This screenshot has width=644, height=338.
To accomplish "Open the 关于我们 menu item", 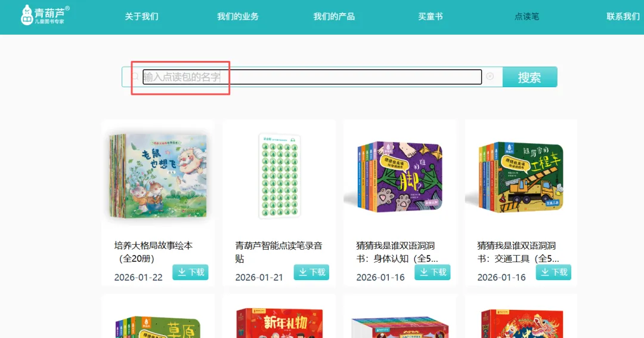I will point(141,17).
